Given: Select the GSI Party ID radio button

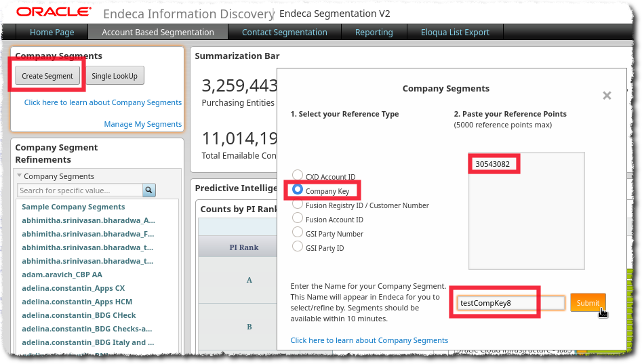Looking at the screenshot, I should click(298, 247).
